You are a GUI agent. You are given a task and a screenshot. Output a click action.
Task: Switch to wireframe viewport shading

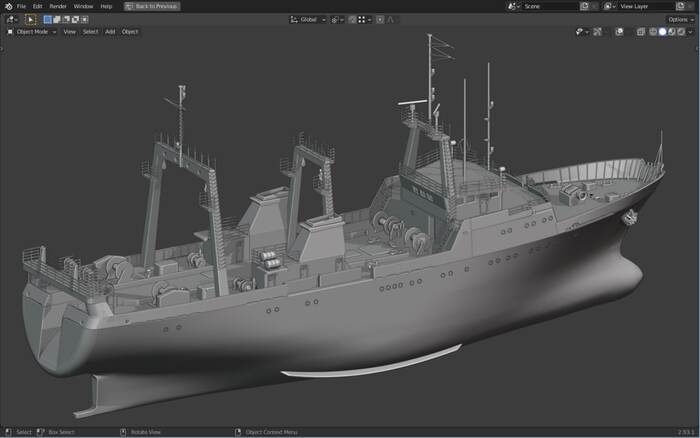[x=653, y=32]
